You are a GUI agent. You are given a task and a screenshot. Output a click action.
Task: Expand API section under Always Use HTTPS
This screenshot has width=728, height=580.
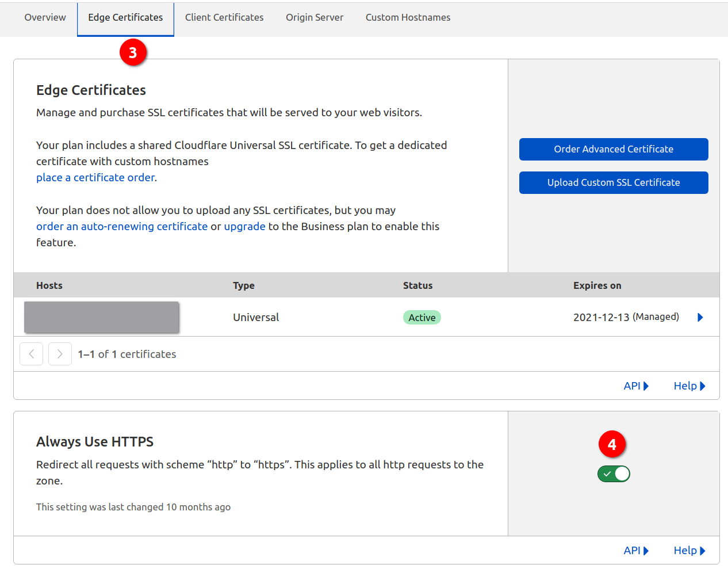pyautogui.click(x=635, y=551)
